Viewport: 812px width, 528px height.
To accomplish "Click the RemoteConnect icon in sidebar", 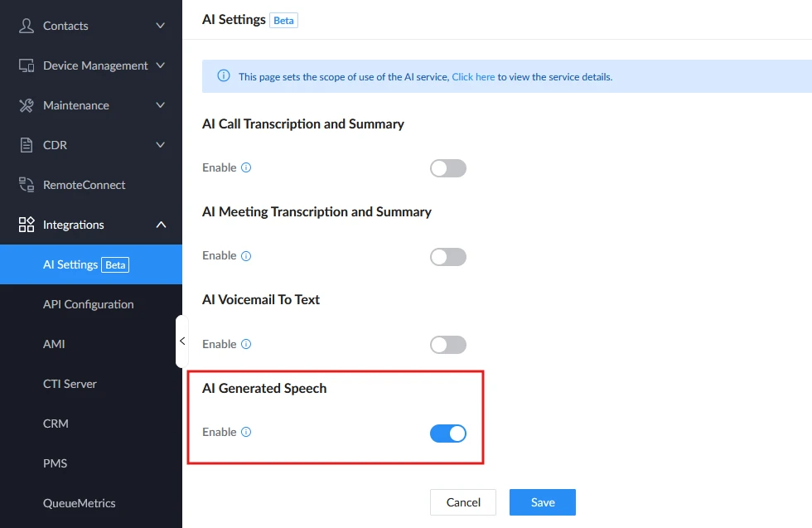I will point(26,185).
